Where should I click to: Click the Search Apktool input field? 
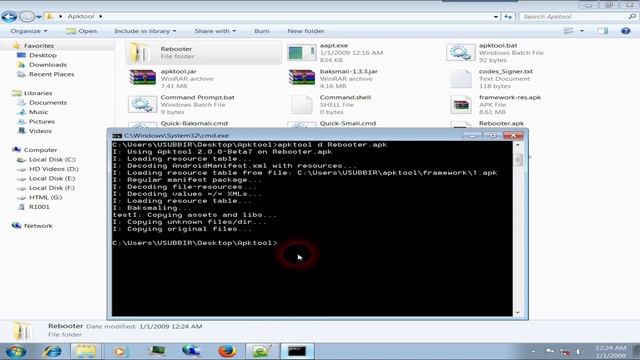point(578,17)
